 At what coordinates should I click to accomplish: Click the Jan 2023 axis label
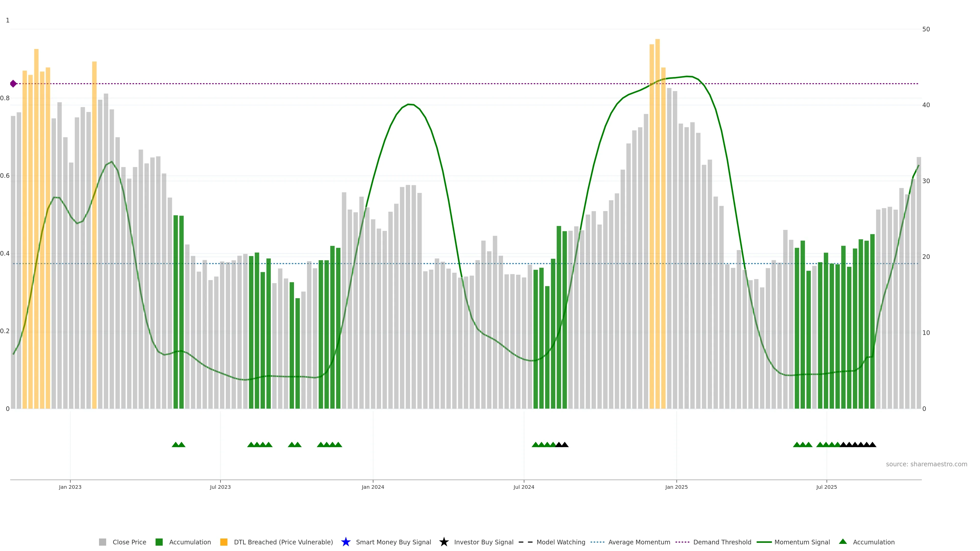click(70, 487)
